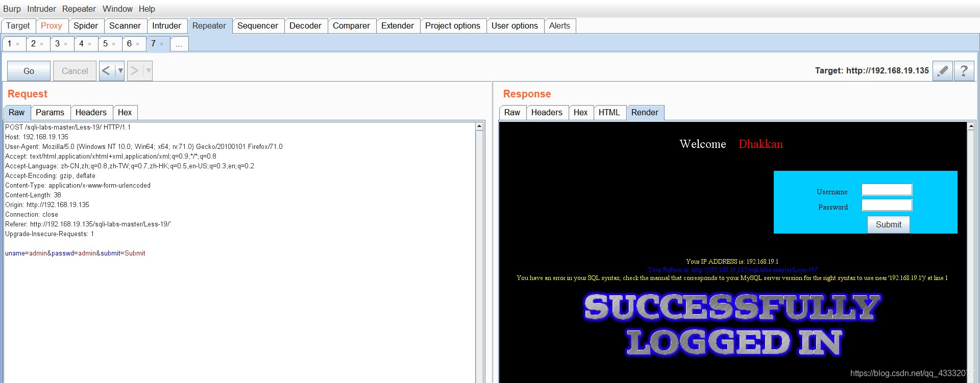The height and width of the screenshot is (383, 980).
Task: Expand the back history dropdown arrow
Action: [x=120, y=71]
